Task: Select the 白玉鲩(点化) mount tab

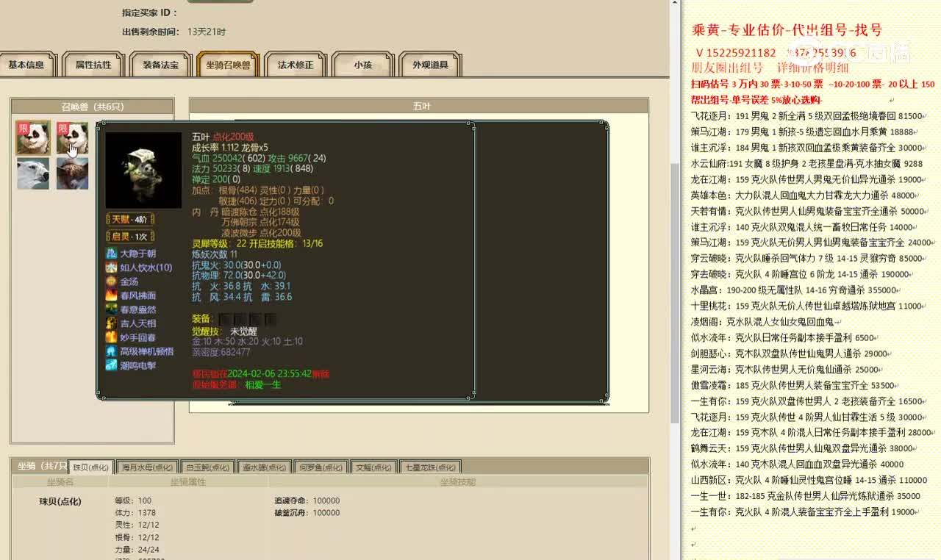Action: (x=207, y=467)
